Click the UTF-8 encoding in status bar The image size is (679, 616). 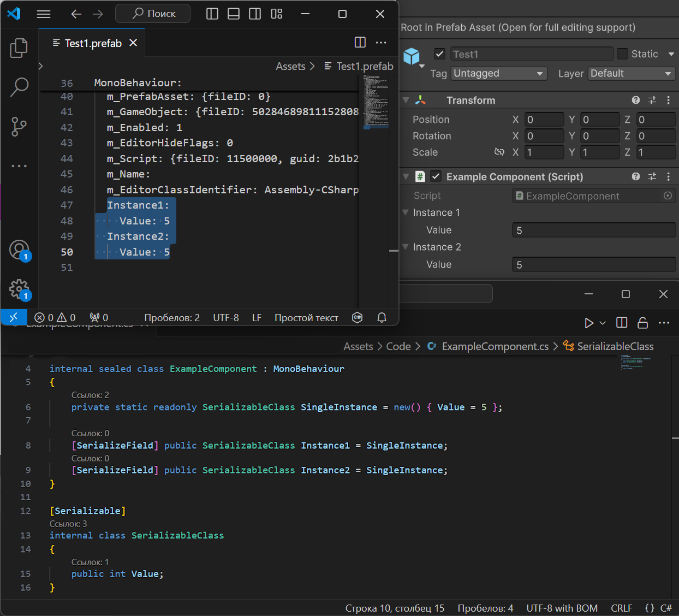[225, 318]
